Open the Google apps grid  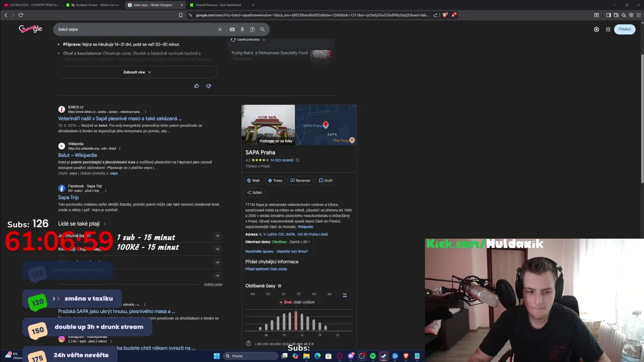tap(608, 29)
